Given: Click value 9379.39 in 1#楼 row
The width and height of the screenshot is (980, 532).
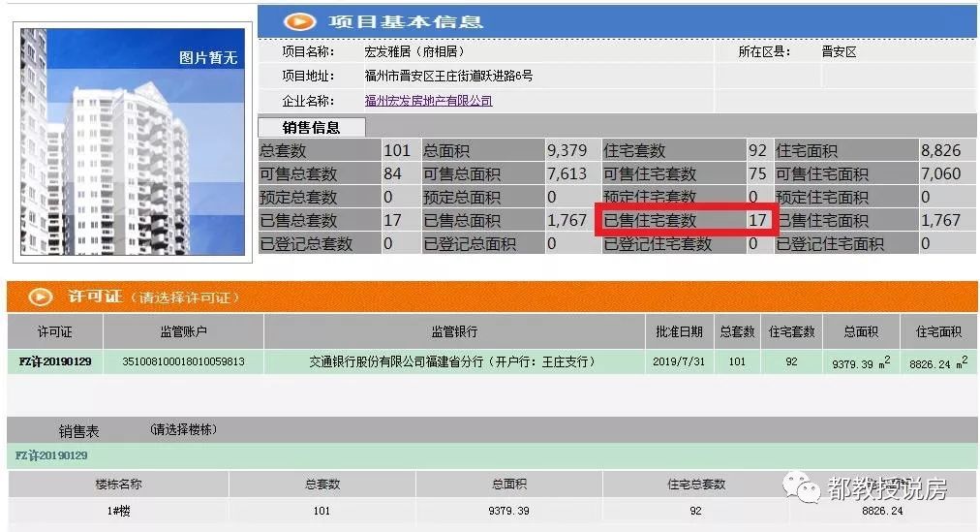Looking at the screenshot, I should [x=508, y=511].
